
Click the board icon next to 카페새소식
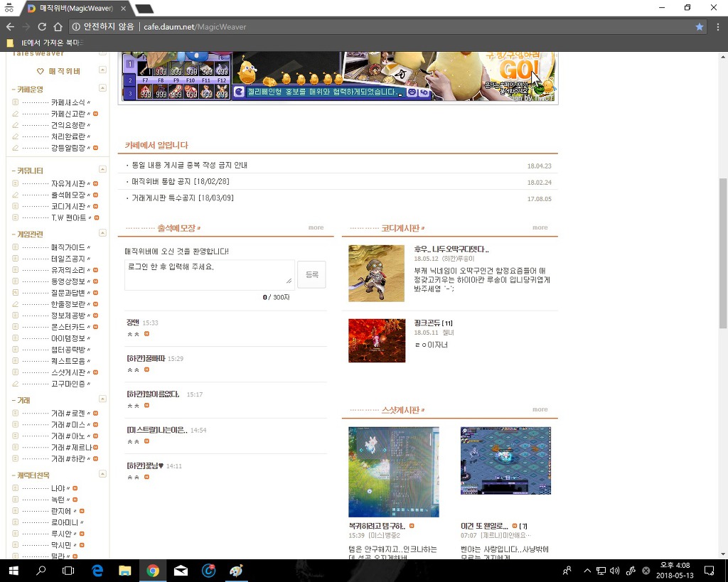(16, 102)
